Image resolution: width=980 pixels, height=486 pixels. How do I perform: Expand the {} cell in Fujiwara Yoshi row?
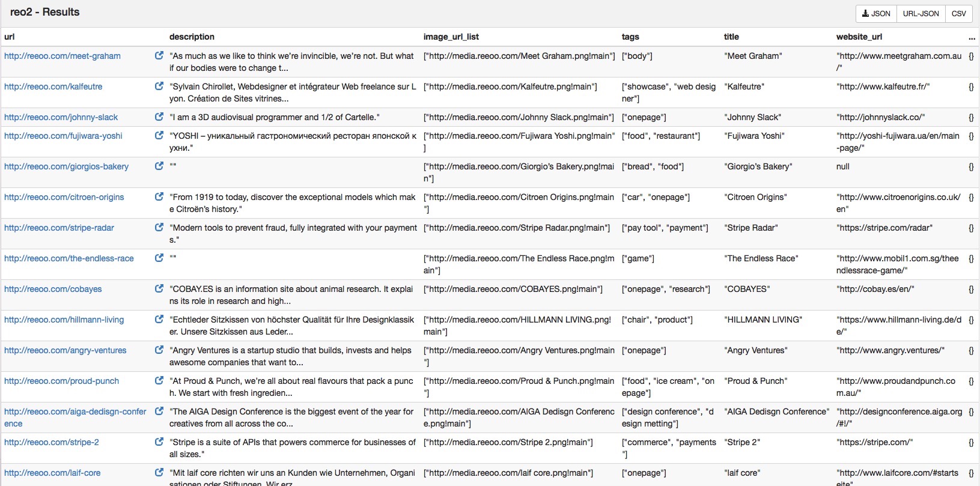click(x=971, y=136)
